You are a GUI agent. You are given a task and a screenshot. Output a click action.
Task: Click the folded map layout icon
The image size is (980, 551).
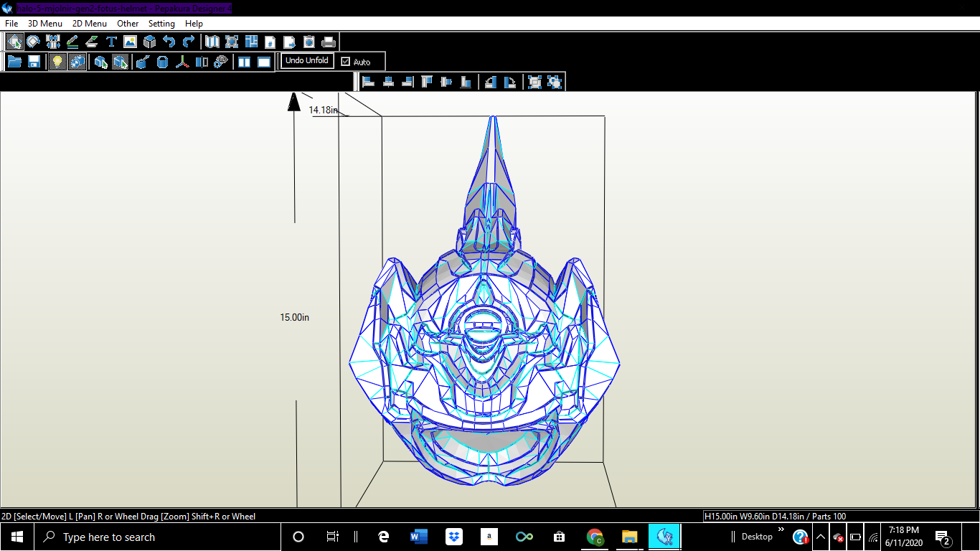click(212, 42)
